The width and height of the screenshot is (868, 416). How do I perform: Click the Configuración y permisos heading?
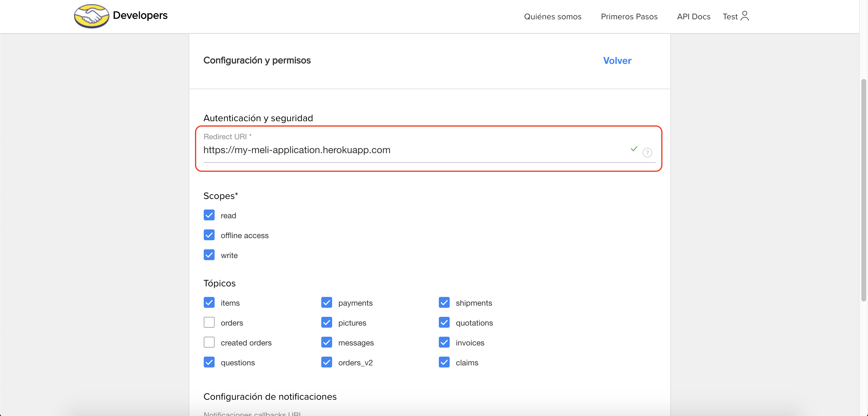click(x=257, y=60)
